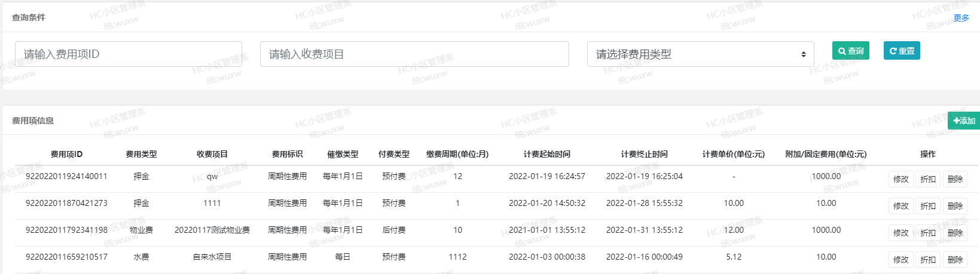980x274 pixels.
Task: Click 折扣 for fee item 922022011870421273
Action: [928, 206]
